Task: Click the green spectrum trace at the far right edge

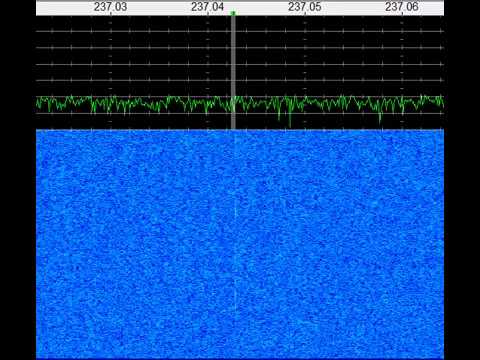Action: click(443, 101)
